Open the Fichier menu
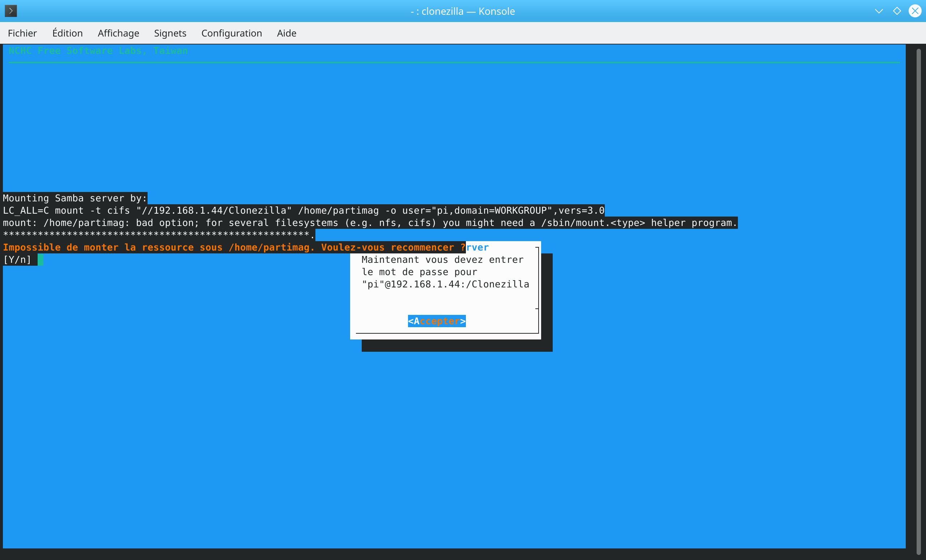The height and width of the screenshot is (560, 926). click(x=22, y=33)
